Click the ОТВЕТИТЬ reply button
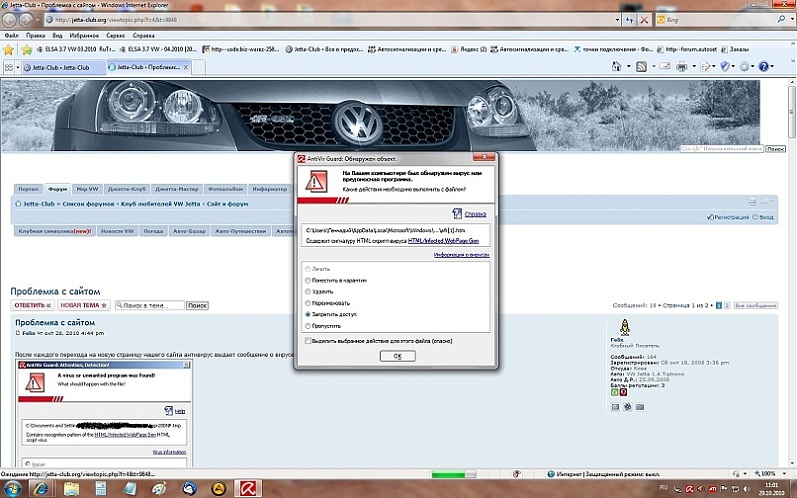The height and width of the screenshot is (498, 797). 33,305
